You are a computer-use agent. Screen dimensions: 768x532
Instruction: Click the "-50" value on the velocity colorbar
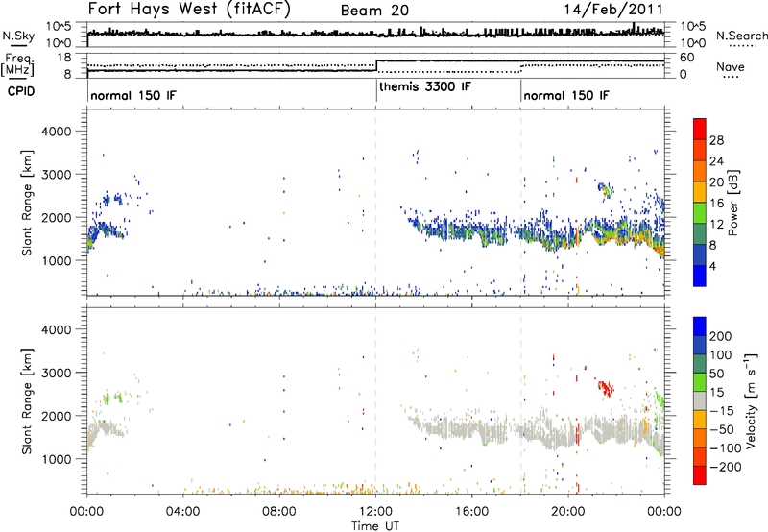722,429
